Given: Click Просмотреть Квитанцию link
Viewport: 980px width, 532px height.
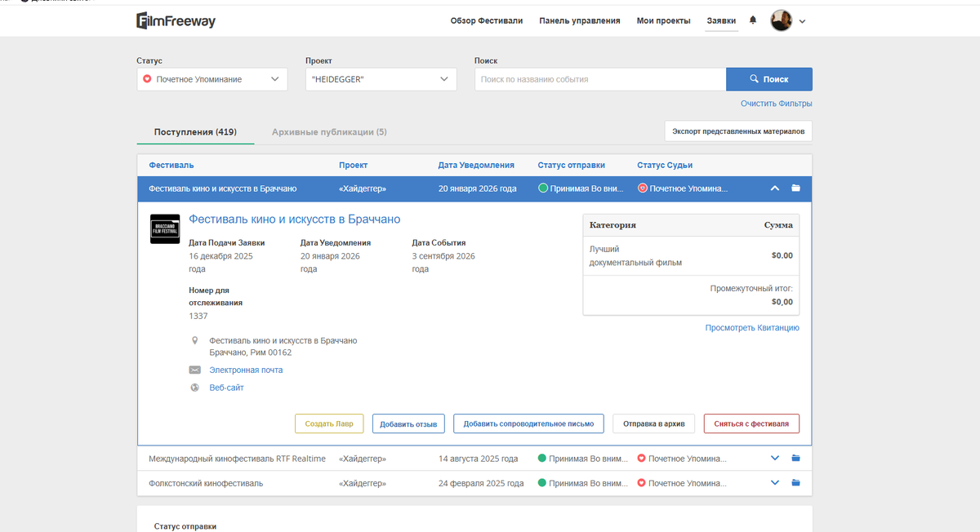Looking at the screenshot, I should [752, 328].
